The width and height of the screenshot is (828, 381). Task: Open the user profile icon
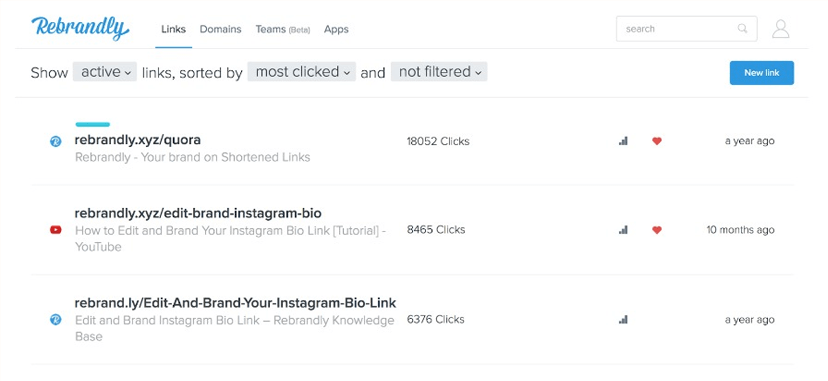(780, 29)
